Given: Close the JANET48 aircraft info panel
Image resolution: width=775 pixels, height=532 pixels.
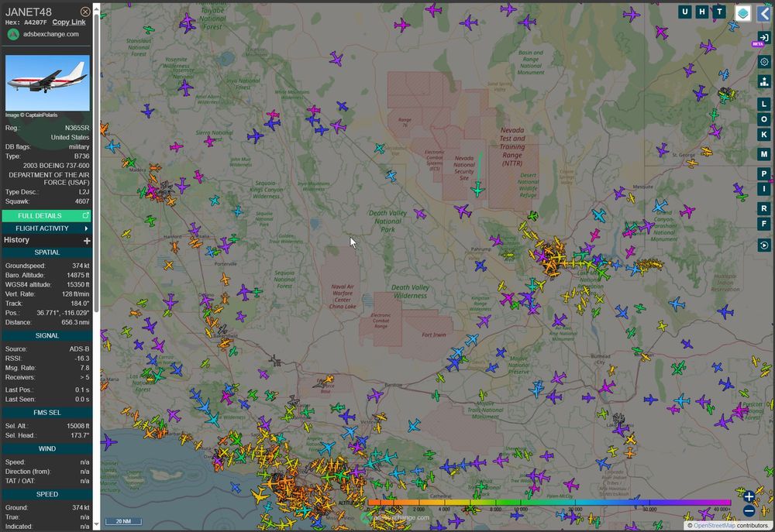Looking at the screenshot, I should [x=85, y=12].
